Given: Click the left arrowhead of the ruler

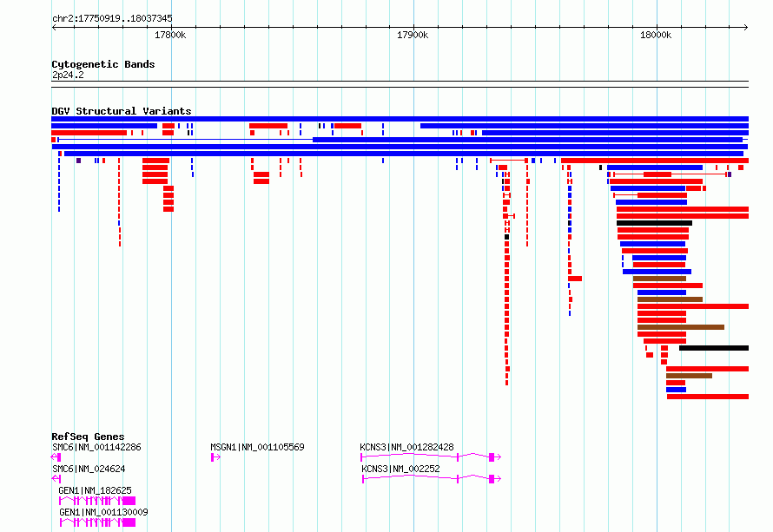Looking at the screenshot, I should pyautogui.click(x=54, y=27).
